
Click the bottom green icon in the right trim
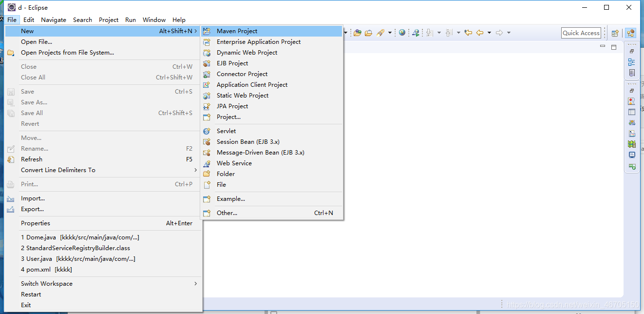pos(632,166)
